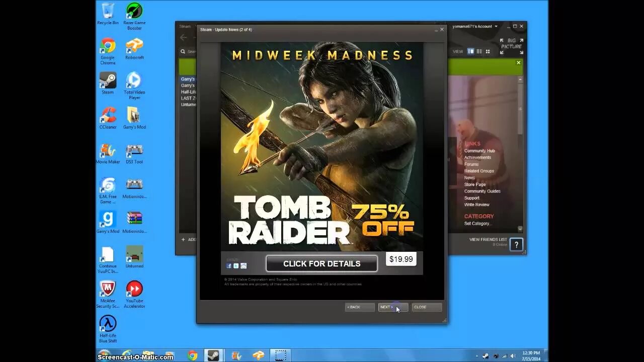Open Robocraft icon in the taskbar
The height and width of the screenshot is (362, 644).
tap(259, 355)
